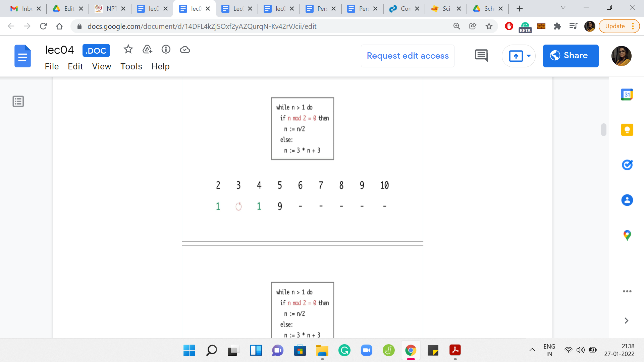Click the blue Share button
644x362 pixels.
pyautogui.click(x=571, y=56)
